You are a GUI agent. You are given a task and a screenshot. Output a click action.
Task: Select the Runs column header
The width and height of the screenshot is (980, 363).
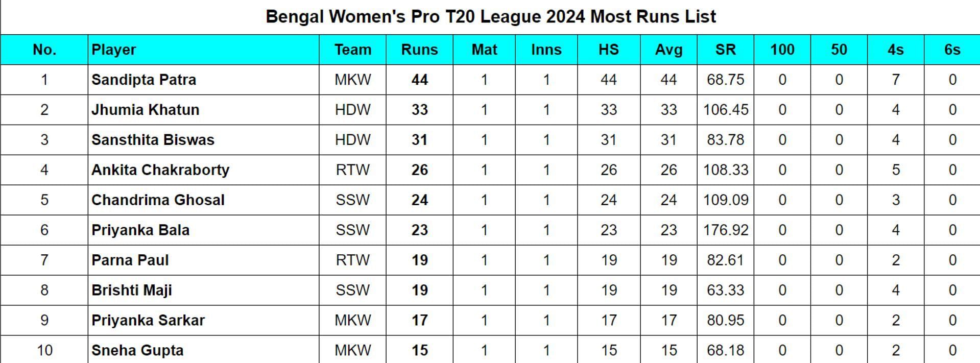[419, 50]
